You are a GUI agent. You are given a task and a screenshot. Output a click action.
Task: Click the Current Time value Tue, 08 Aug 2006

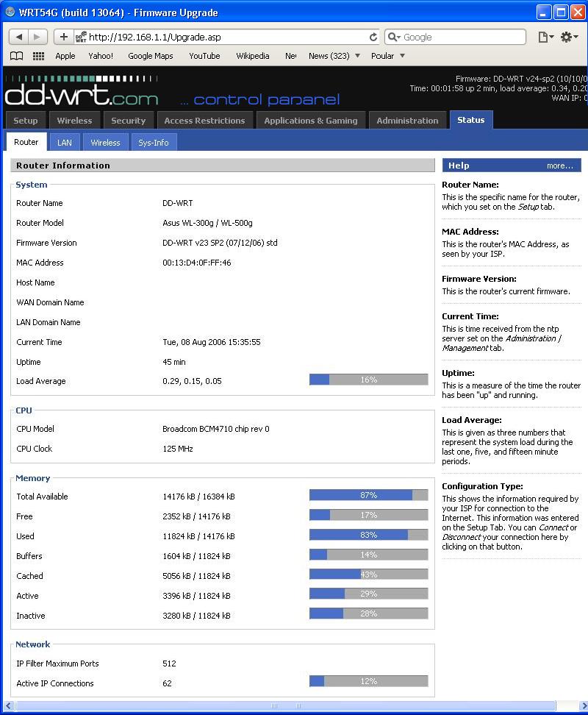pos(212,342)
